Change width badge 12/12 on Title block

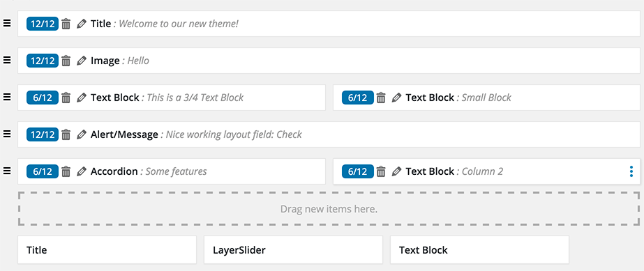tap(43, 24)
